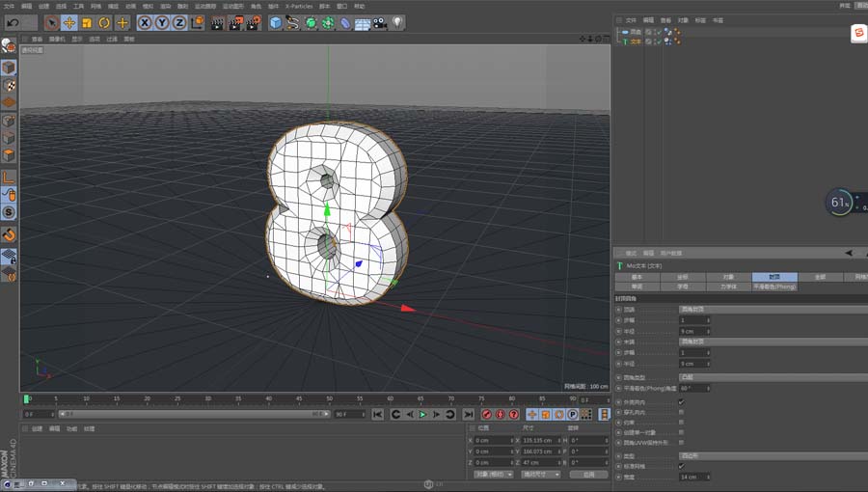This screenshot has width=868, height=492.
Task: Click the Light bulb icon
Action: pos(396,22)
